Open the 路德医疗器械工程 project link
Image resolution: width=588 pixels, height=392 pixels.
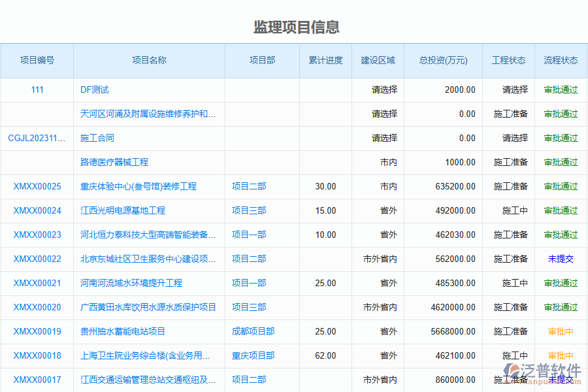[x=114, y=163]
